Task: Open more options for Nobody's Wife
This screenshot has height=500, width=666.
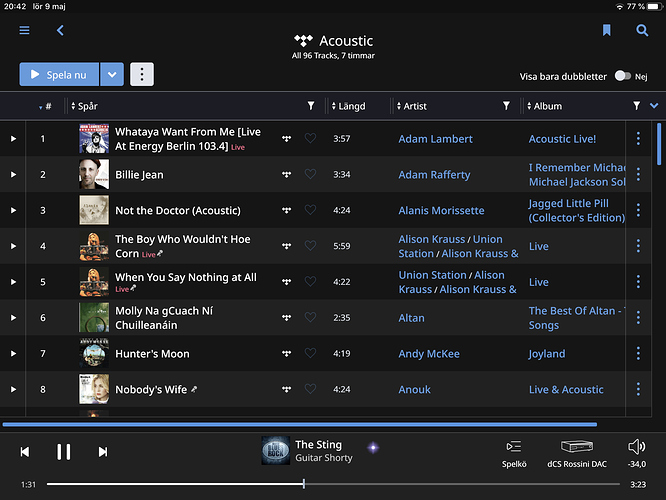Action: [x=638, y=389]
